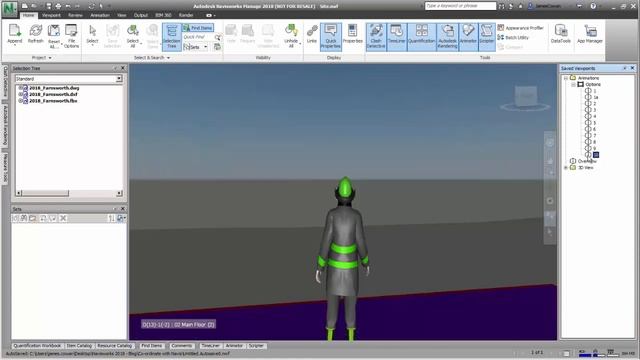The width and height of the screenshot is (640, 360).
Task: Open the Item Catalog tab
Action: (x=79, y=346)
